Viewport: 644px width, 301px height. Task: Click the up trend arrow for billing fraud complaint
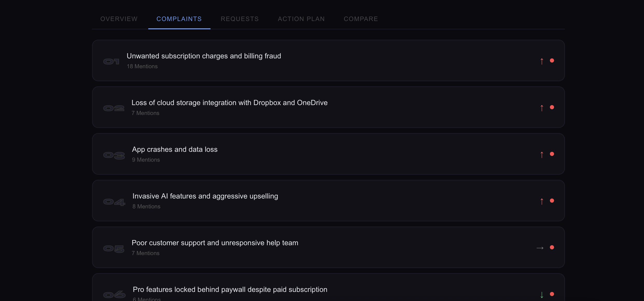pyautogui.click(x=542, y=61)
